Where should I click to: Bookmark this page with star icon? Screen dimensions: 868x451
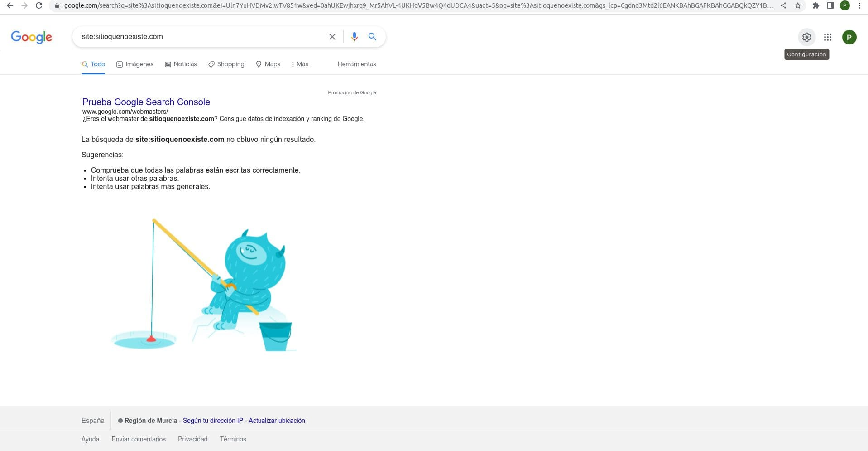798,5
